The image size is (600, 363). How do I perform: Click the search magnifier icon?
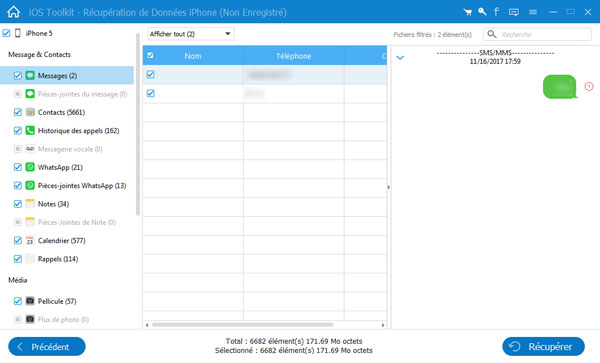tap(492, 34)
